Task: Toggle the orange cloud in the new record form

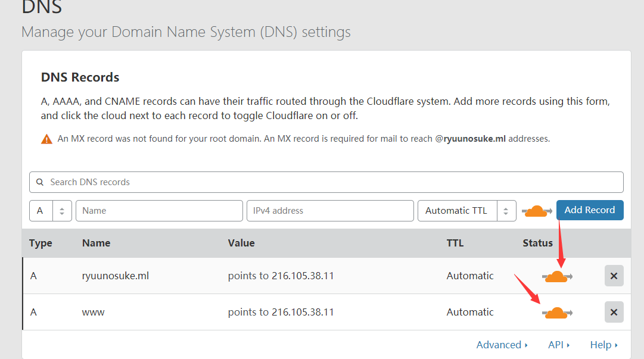Action: [x=537, y=211]
